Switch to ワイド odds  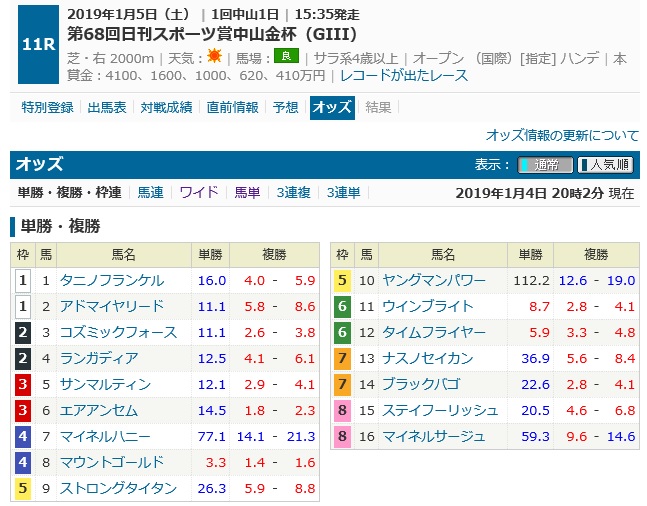(199, 192)
